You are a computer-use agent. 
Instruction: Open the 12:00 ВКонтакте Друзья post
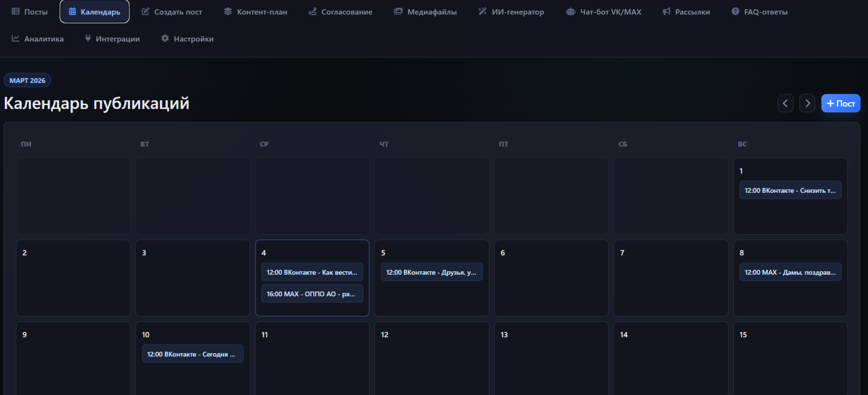[x=432, y=272]
